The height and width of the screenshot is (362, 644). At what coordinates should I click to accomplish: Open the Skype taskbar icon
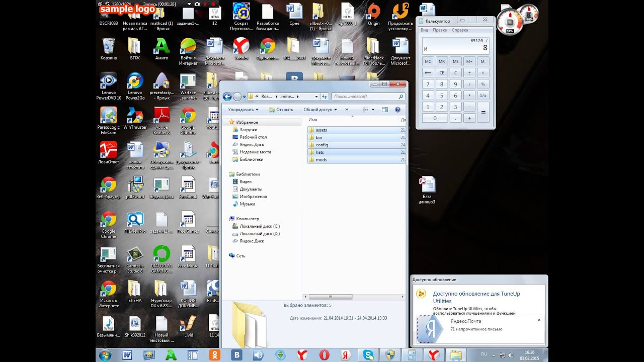[x=369, y=355]
